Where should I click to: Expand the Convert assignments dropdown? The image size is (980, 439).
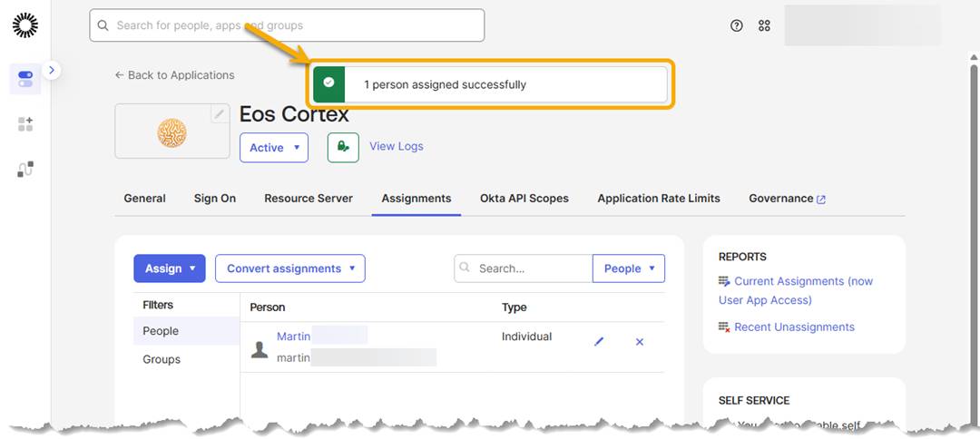290,268
